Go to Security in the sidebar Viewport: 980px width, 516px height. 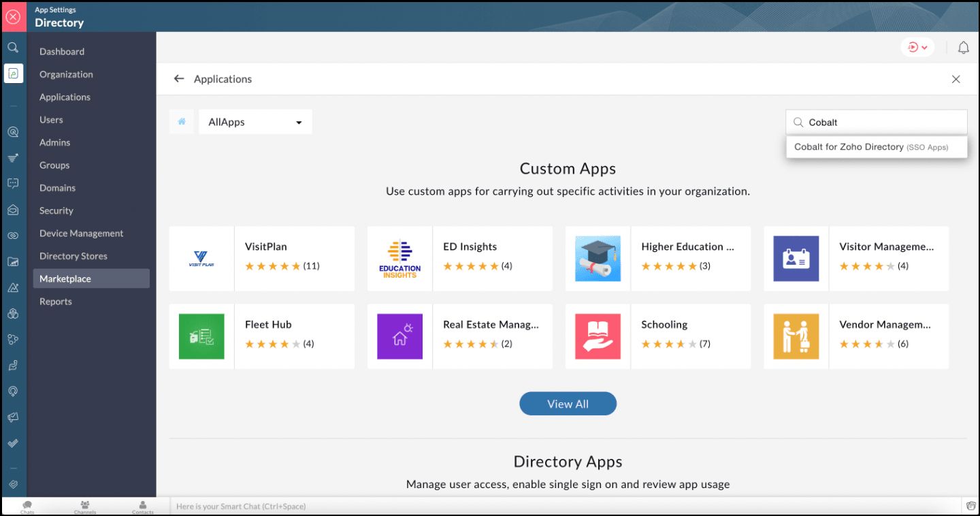coord(56,211)
